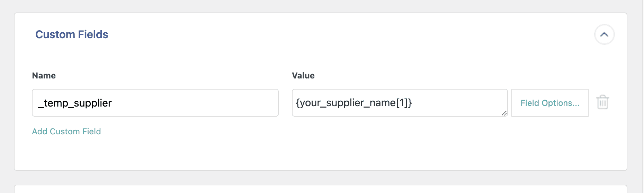Viewport: 644px width, 193px height.
Task: Focus the Value text area
Action: [400, 103]
